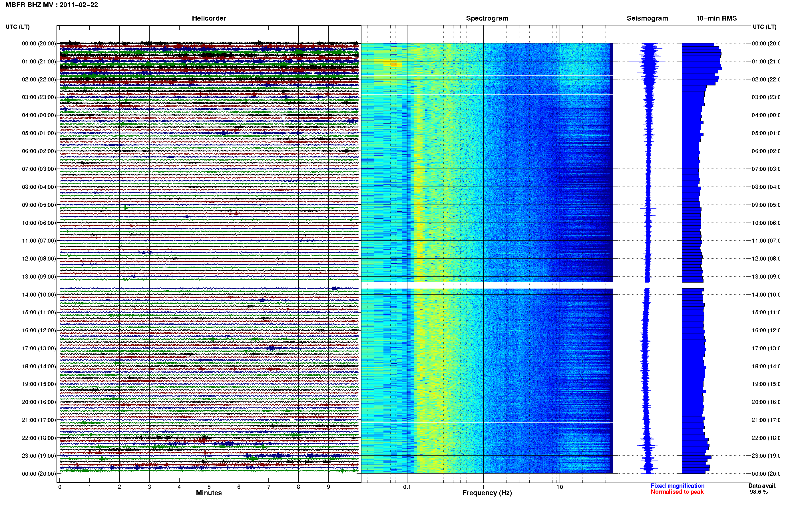The height and width of the screenshot is (508, 812).
Task: Click the '23:00 (19:00)' left-axis time label
Action: 39,456
